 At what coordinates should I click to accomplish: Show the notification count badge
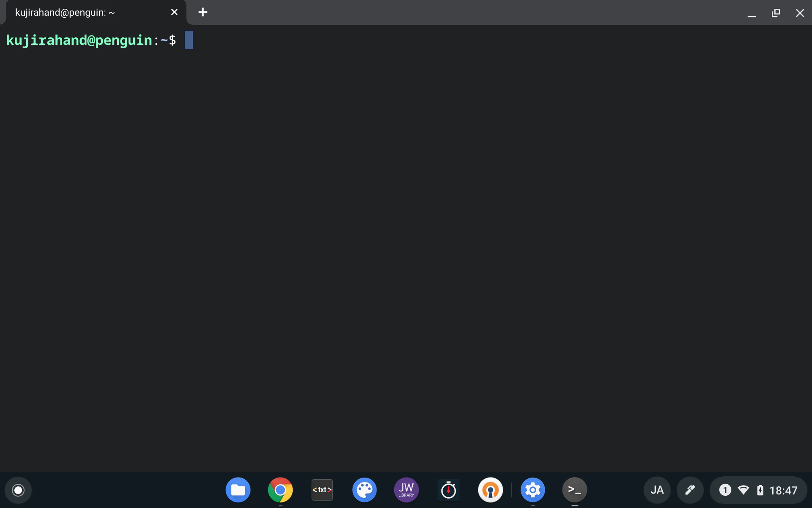coord(725,490)
